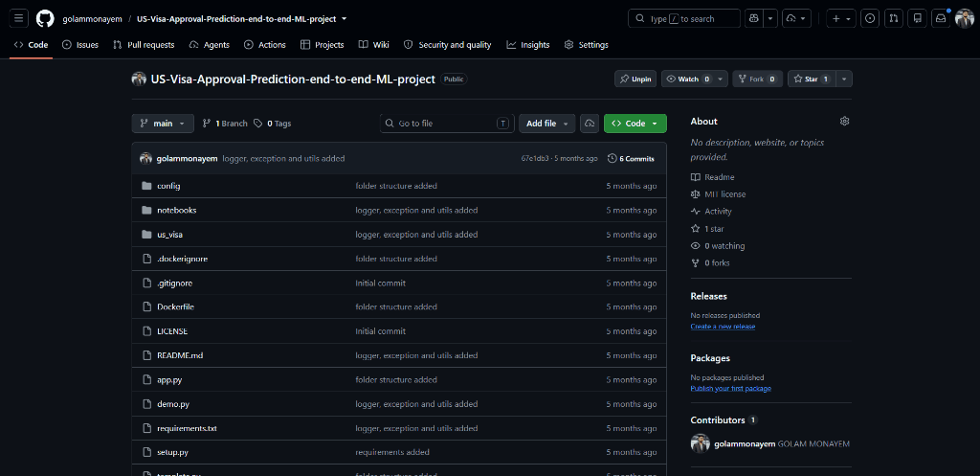Image resolution: width=980 pixels, height=476 pixels.
Task: Toggle Watch notifications for repository
Action: 687,79
